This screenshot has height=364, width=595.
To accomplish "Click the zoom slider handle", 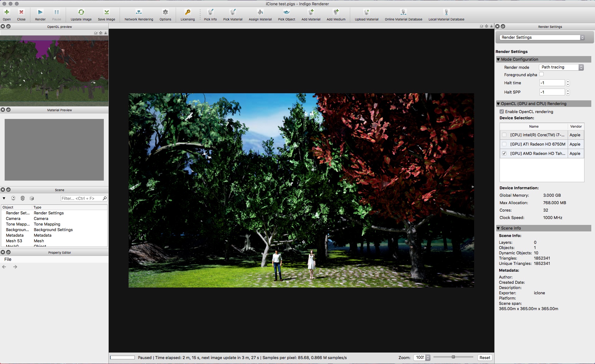I will click(453, 357).
